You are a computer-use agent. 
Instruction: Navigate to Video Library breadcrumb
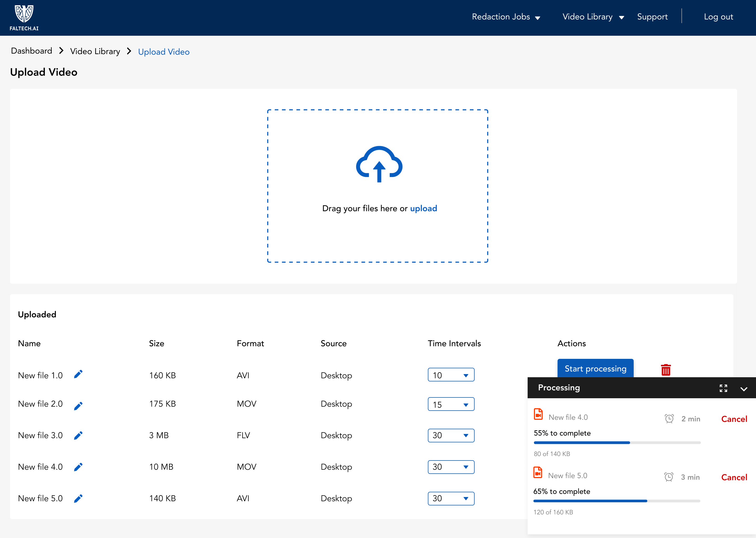click(95, 51)
